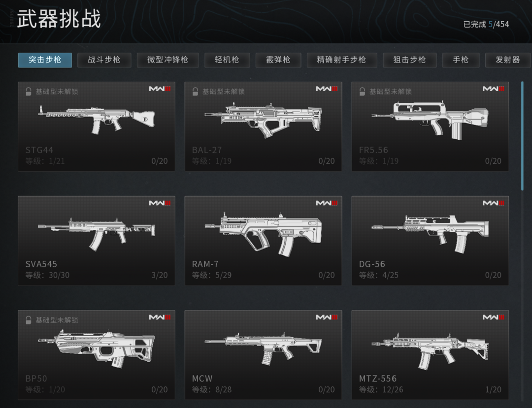Open the SVA545 weapon image
532x408 pixels.
click(97, 232)
